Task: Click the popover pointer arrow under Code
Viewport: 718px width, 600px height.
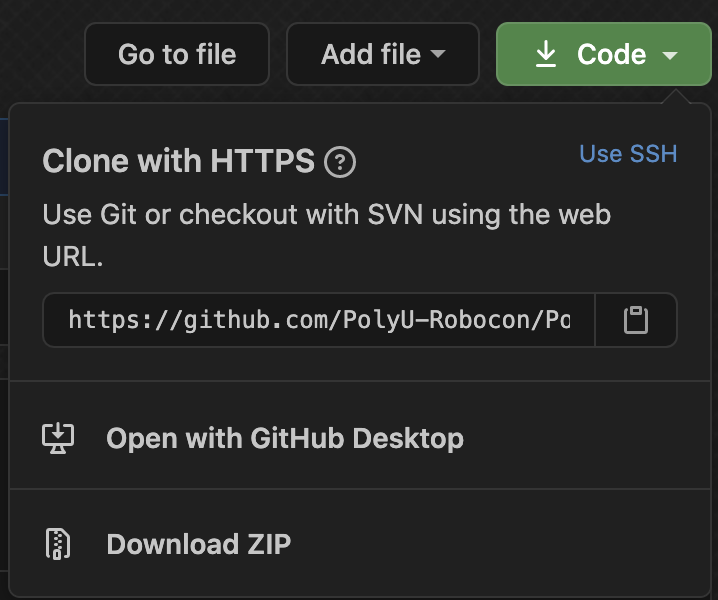Action: (x=675, y=94)
